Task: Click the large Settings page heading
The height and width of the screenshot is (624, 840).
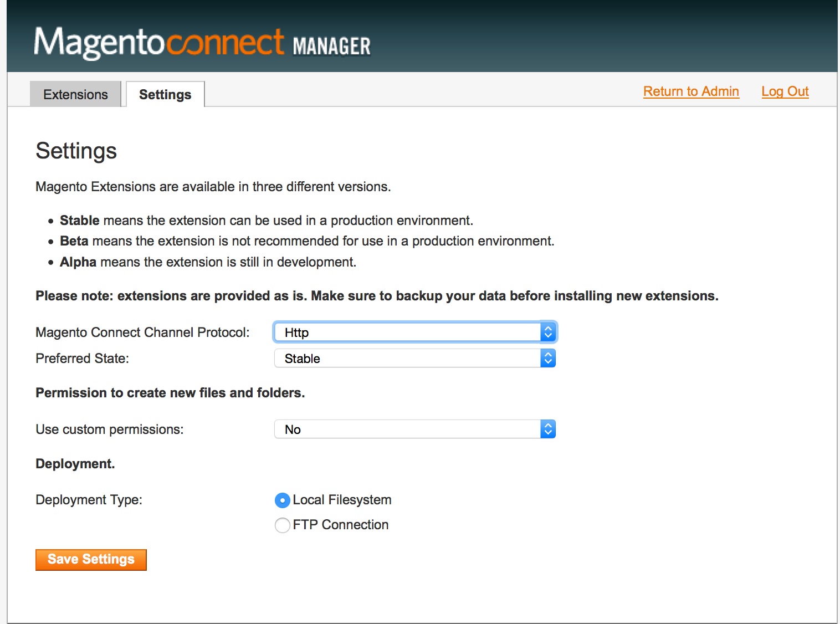Action: coord(76,151)
